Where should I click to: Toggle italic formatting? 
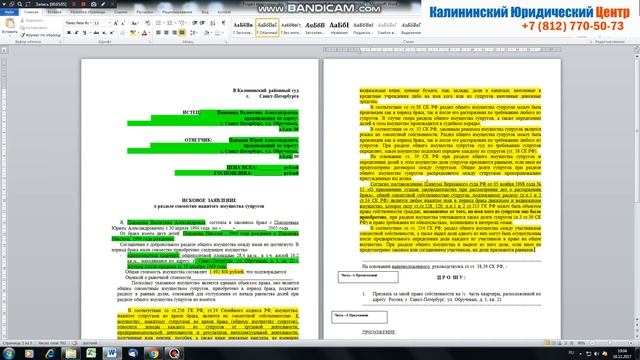(x=76, y=33)
